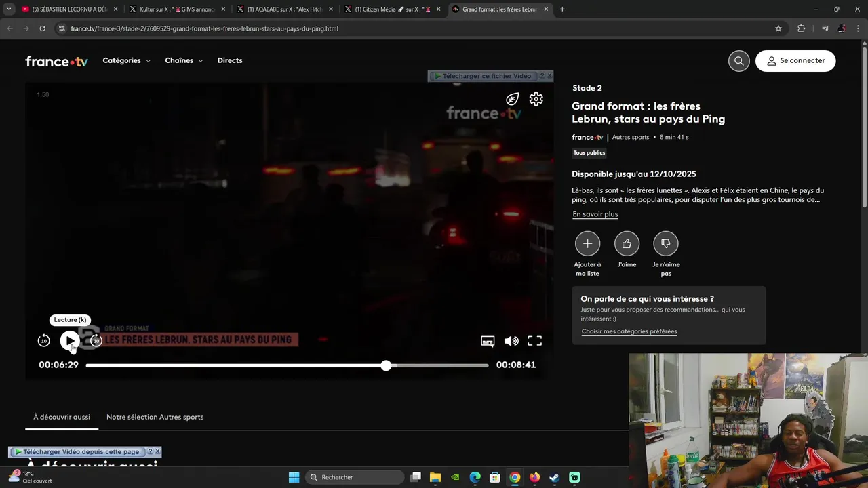Viewport: 868px width, 488px height.
Task: Mute the video volume
Action: pyautogui.click(x=511, y=341)
